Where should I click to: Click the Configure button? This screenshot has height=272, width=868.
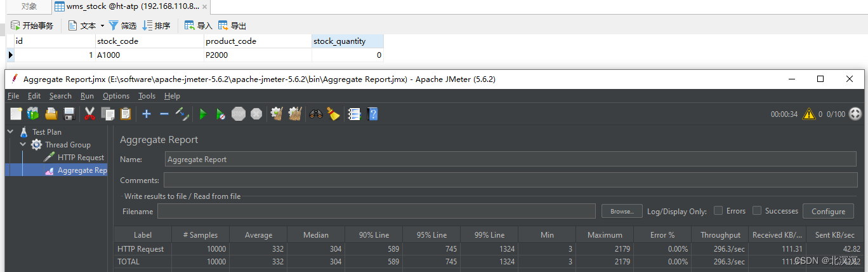coord(828,211)
